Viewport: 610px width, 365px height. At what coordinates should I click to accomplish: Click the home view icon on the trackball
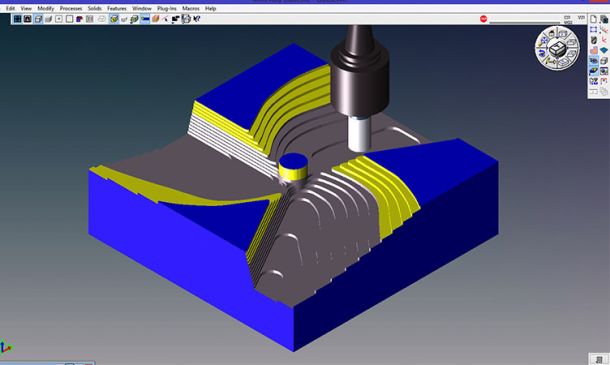pos(551,34)
